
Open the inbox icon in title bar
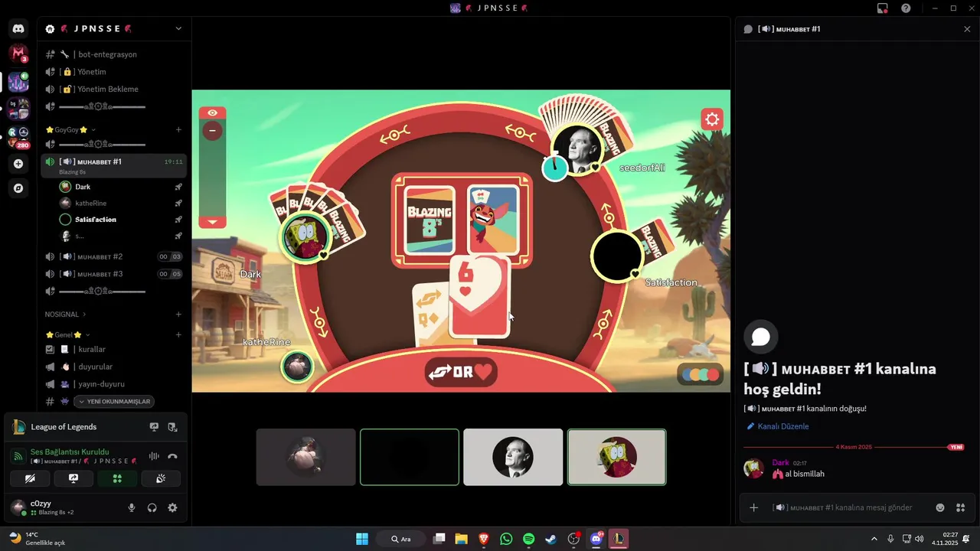(x=883, y=8)
